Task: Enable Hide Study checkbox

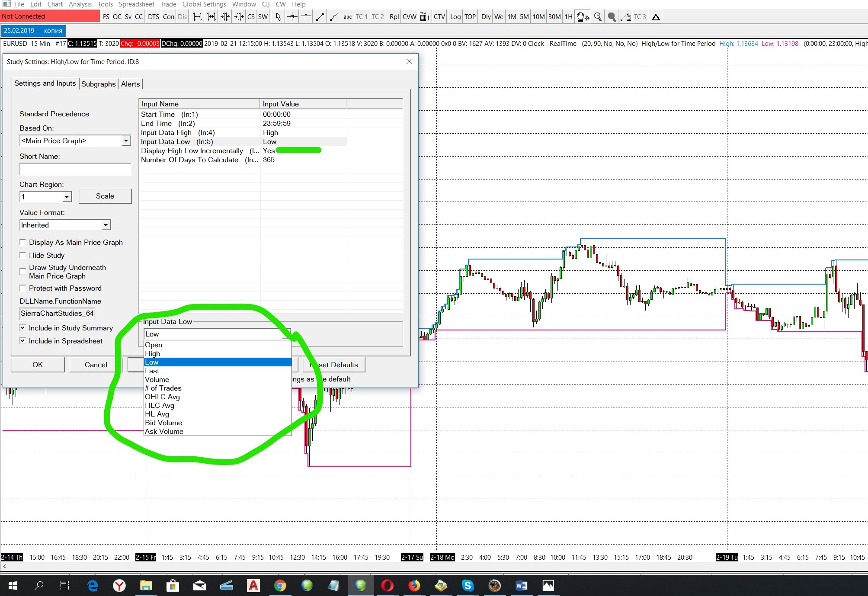Action: point(23,255)
